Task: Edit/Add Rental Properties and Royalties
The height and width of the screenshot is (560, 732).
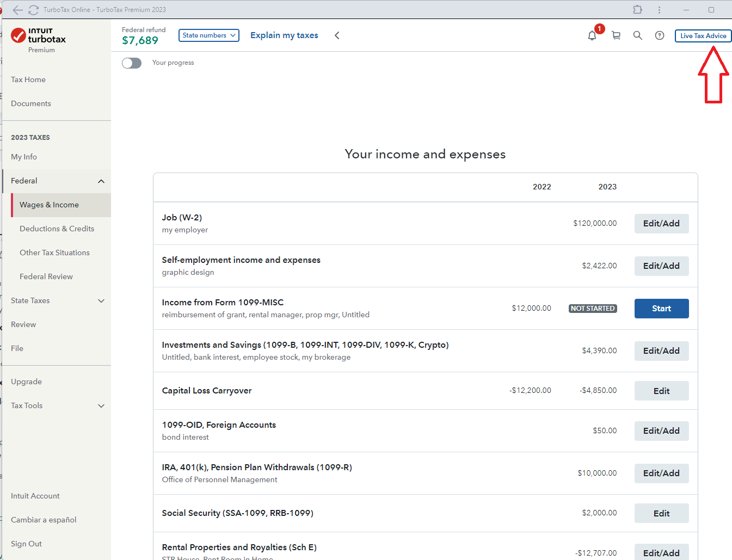Action: [x=661, y=552]
